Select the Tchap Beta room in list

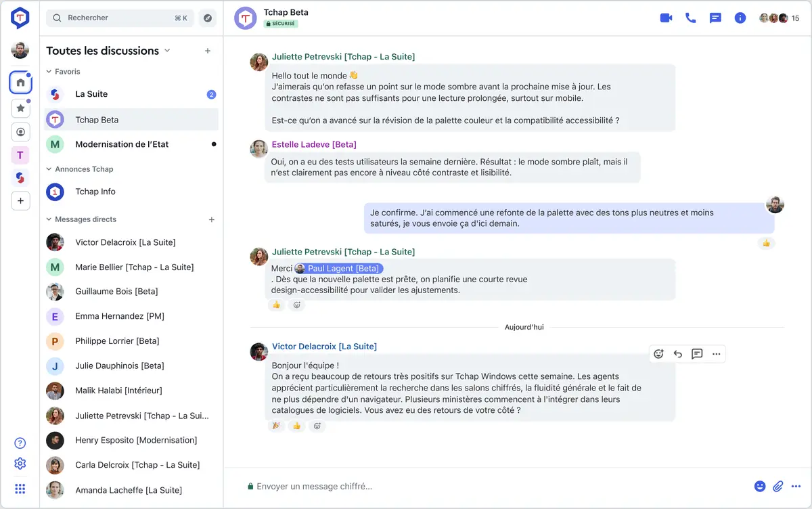[131, 120]
